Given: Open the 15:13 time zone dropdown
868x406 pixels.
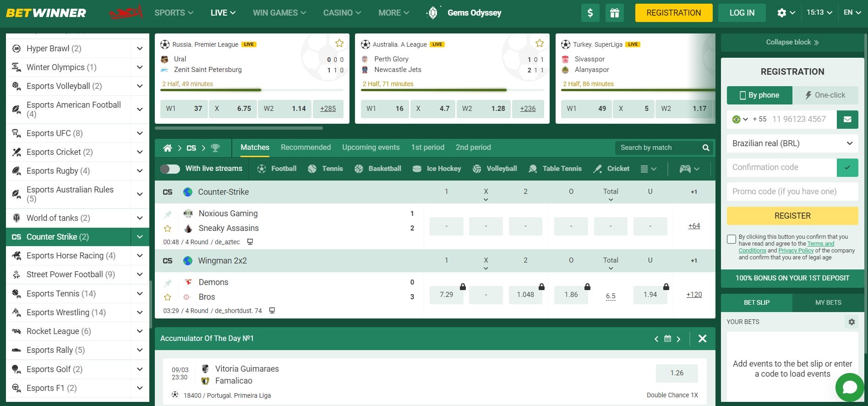Looking at the screenshot, I should [x=819, y=13].
